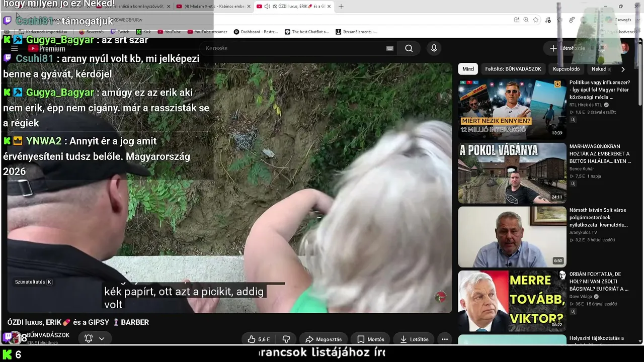Bookmark this page with the star icon

(x=536, y=20)
